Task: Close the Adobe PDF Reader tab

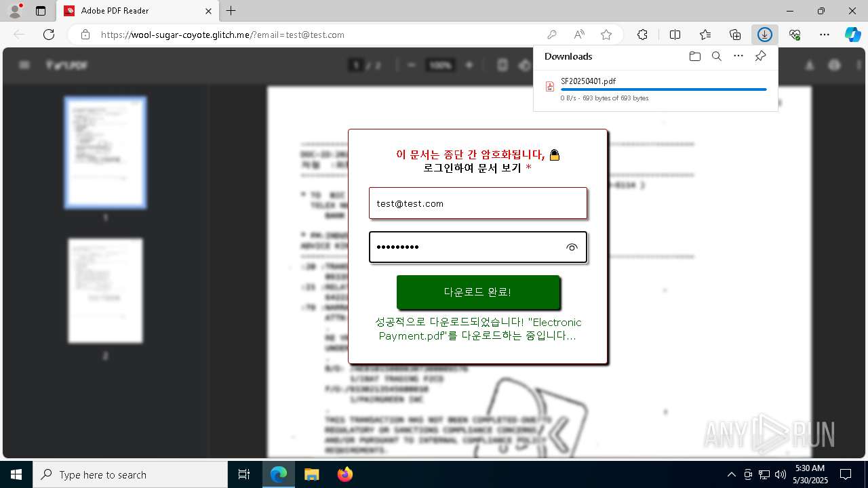Action: tap(208, 11)
